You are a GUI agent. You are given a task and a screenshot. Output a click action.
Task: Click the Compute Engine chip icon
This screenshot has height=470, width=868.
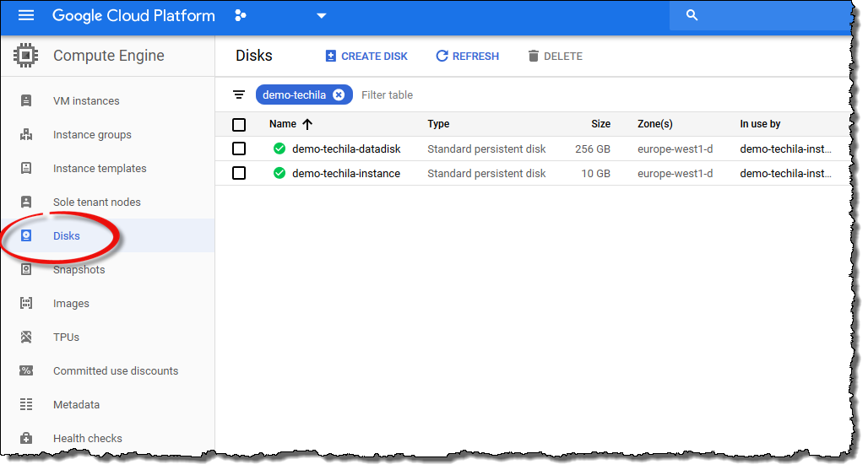(x=26, y=56)
